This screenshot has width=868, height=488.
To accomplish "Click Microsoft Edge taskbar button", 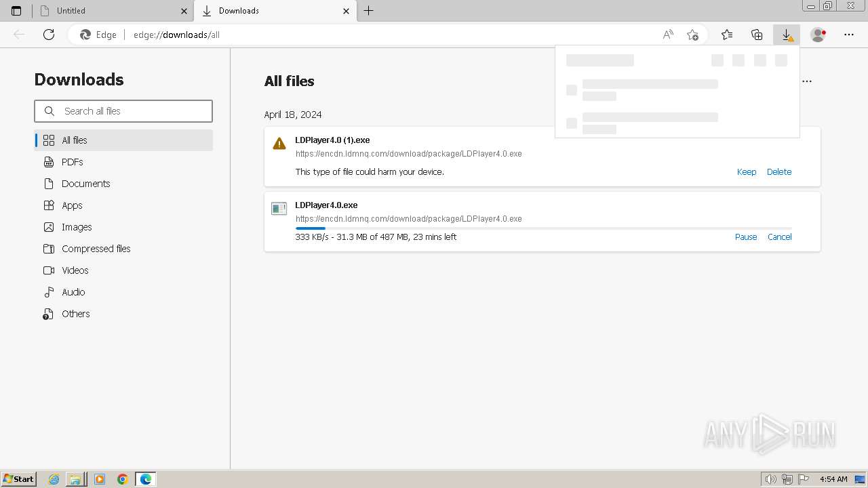I will 146,479.
